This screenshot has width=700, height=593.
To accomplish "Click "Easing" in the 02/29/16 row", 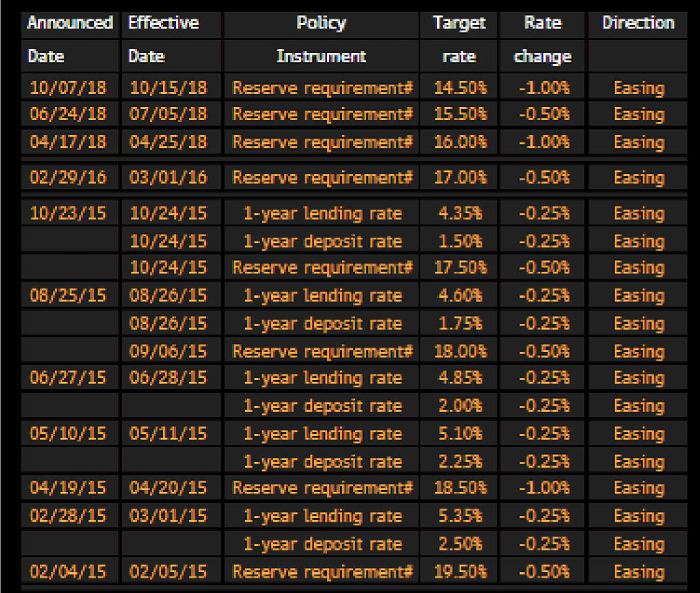I will (639, 179).
